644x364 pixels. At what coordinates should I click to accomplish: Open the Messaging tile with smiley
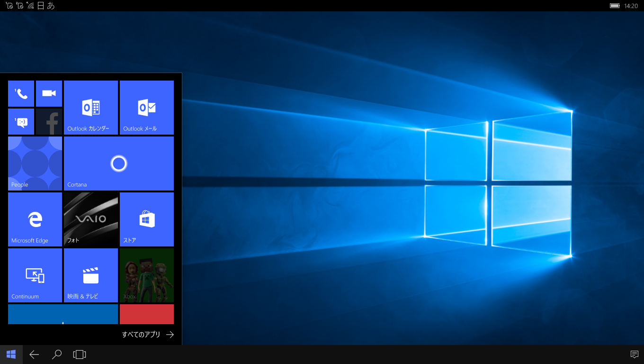[x=21, y=121]
